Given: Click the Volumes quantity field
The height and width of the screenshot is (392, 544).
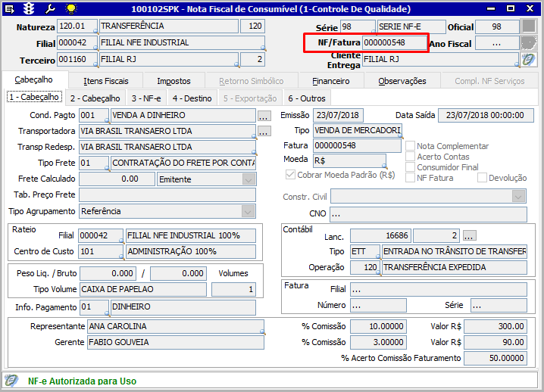Looking at the screenshot, I should click(x=233, y=289).
